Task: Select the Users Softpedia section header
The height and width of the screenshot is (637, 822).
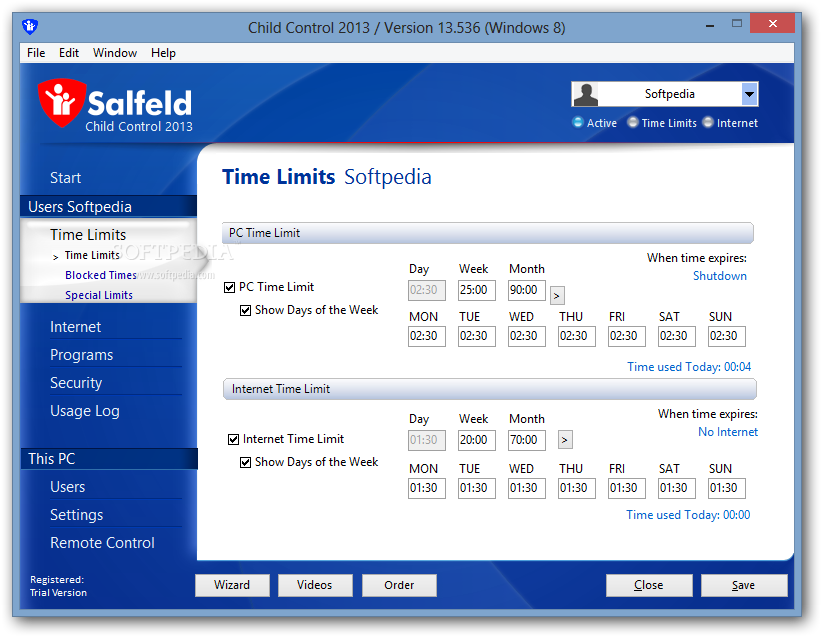Action: (x=109, y=207)
